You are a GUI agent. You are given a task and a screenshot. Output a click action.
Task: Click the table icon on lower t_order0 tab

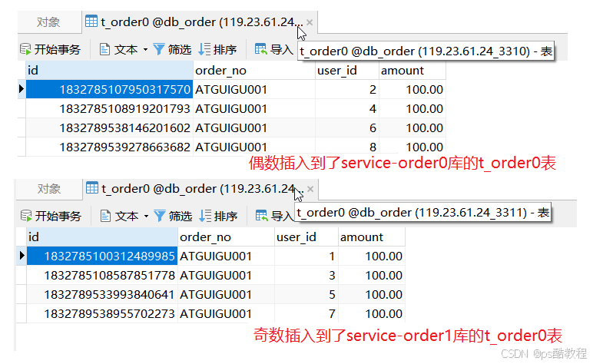92,188
